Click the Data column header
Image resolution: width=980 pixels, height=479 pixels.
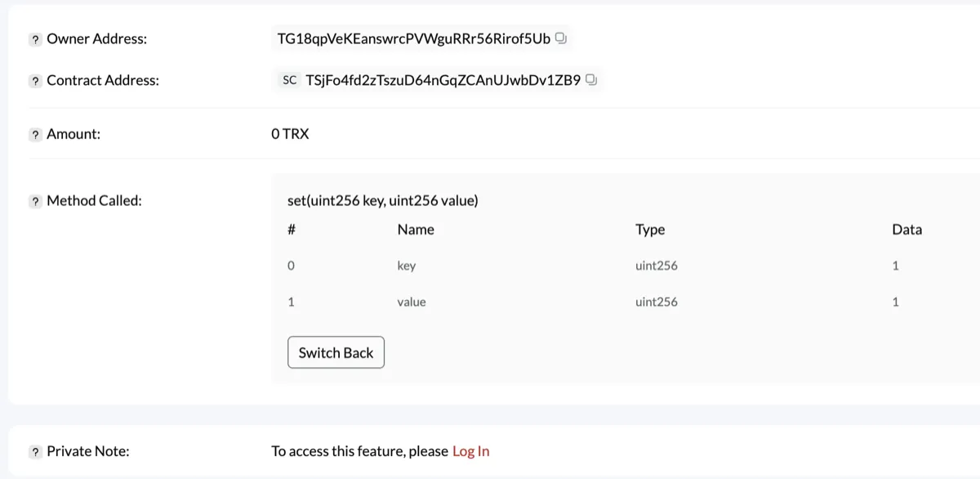coord(906,230)
